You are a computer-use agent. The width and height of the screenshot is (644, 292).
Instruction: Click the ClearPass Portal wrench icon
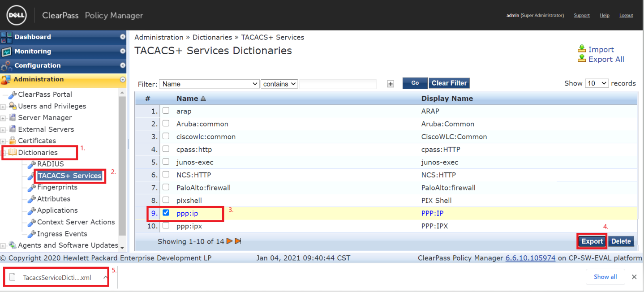tap(13, 95)
